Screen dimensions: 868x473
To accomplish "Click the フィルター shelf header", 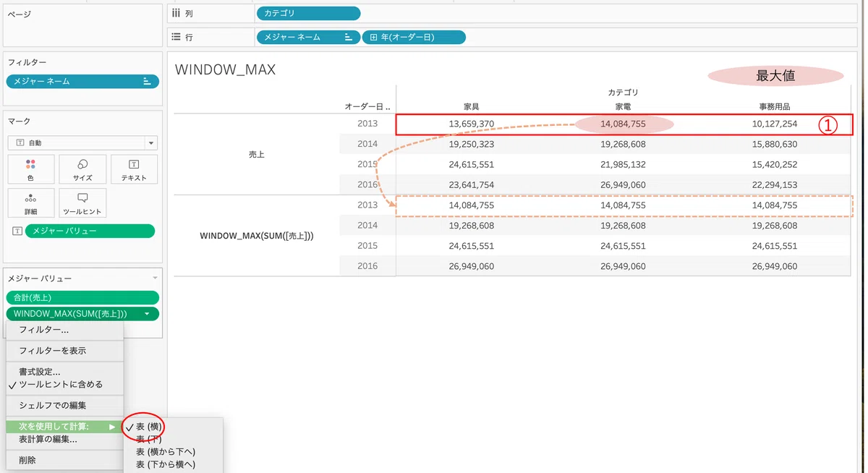I will coord(27,63).
